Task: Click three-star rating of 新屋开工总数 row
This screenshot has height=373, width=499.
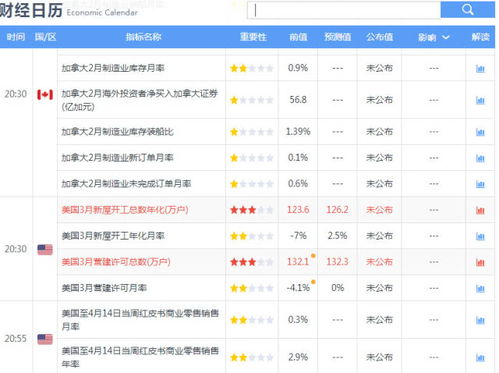Action: 243,210
